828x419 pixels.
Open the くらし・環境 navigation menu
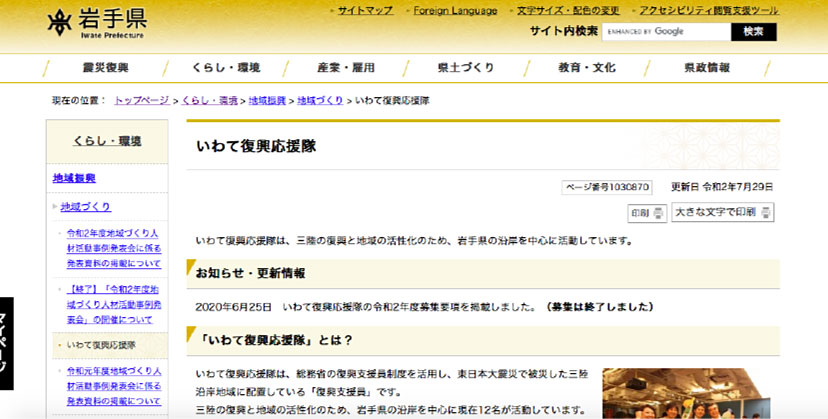[x=225, y=68]
